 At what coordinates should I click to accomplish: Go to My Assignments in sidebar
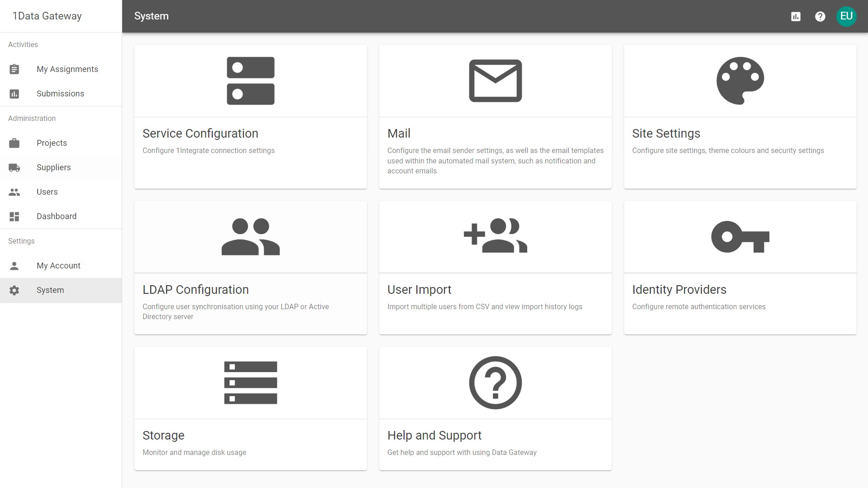pos(67,69)
